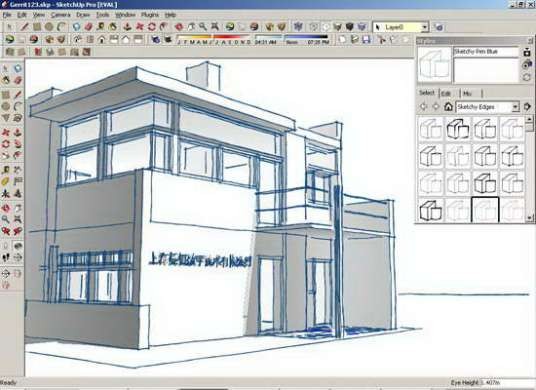This screenshot has width=536, height=390.
Task: Toggle X-ray face style cube
Action: pyautogui.click(x=298, y=27)
